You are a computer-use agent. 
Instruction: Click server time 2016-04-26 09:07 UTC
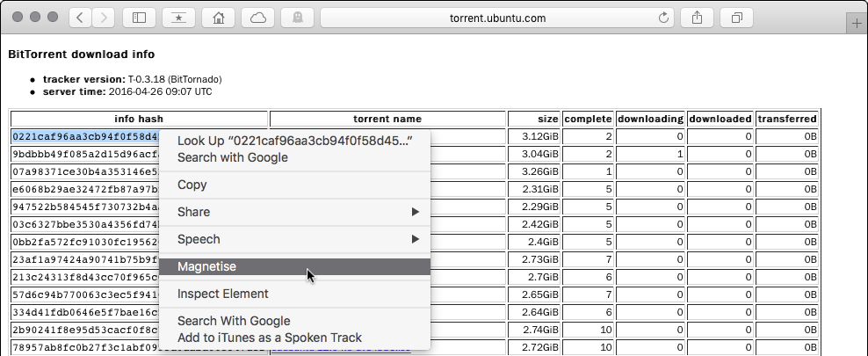(x=127, y=92)
